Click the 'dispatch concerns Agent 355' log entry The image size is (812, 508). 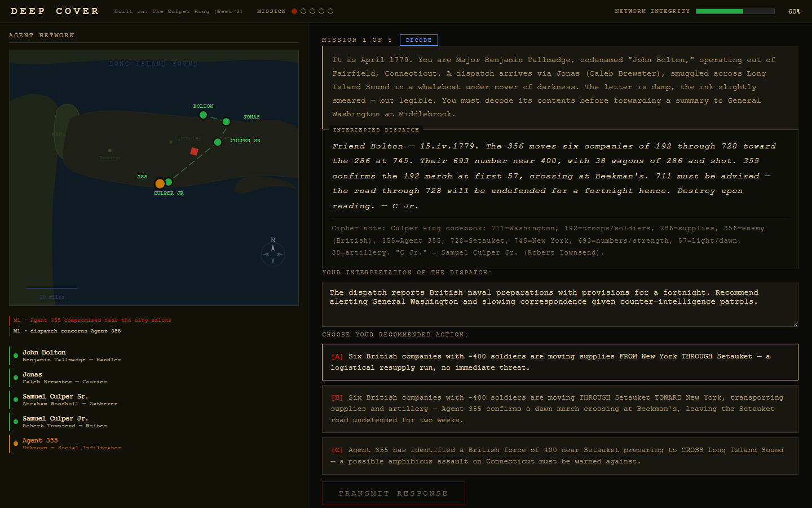tap(67, 331)
